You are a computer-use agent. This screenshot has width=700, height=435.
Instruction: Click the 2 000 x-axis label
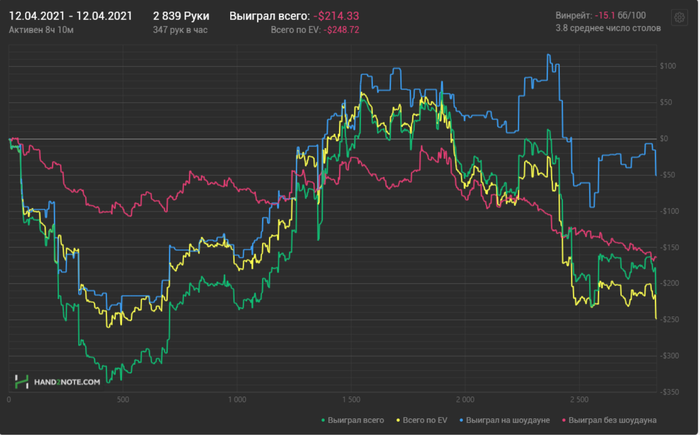tap(465, 399)
